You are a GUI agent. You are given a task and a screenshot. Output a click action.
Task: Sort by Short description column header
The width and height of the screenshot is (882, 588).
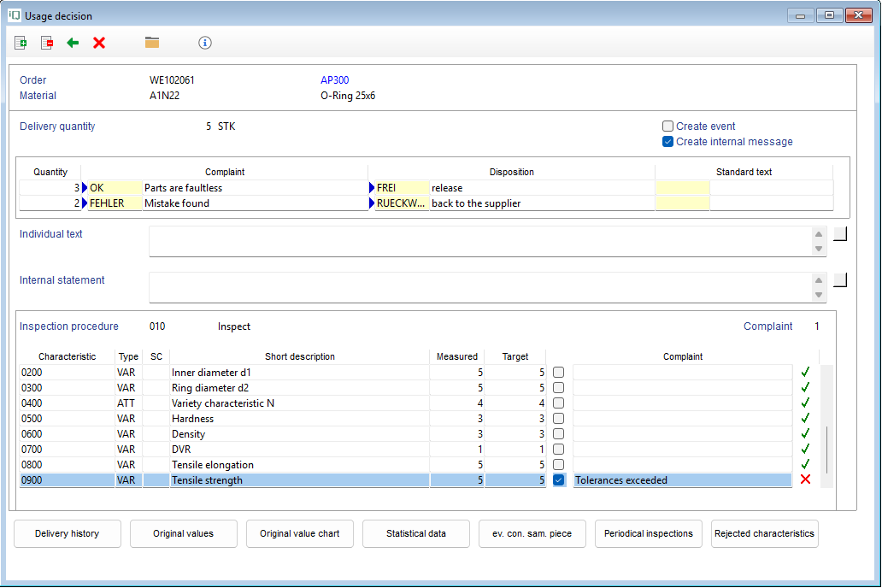pyautogui.click(x=299, y=356)
